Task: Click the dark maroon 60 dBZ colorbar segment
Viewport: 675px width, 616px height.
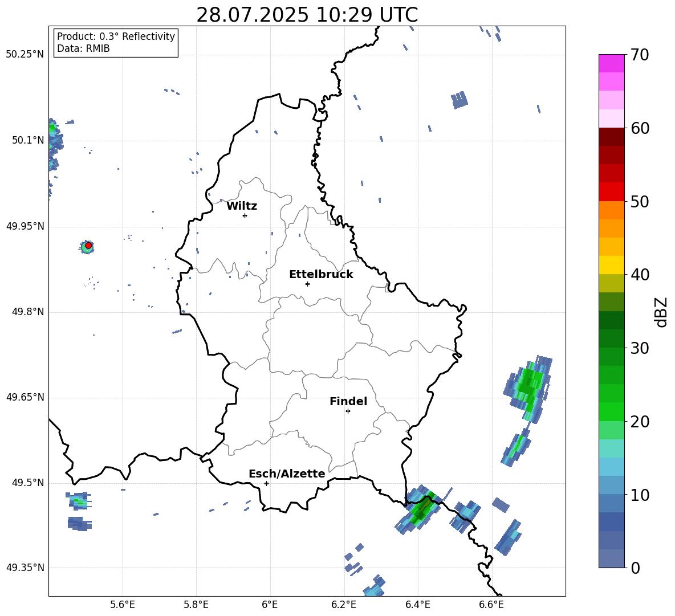Action: tap(611, 137)
